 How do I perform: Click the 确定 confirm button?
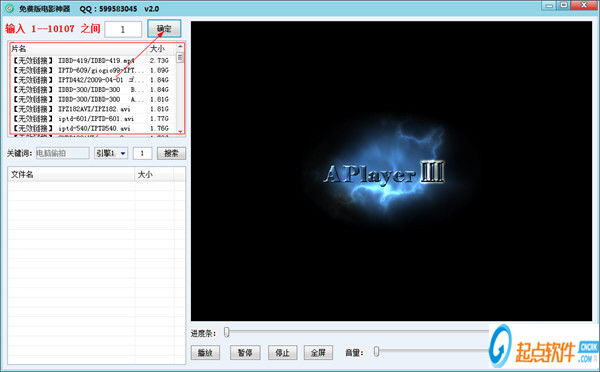click(164, 29)
